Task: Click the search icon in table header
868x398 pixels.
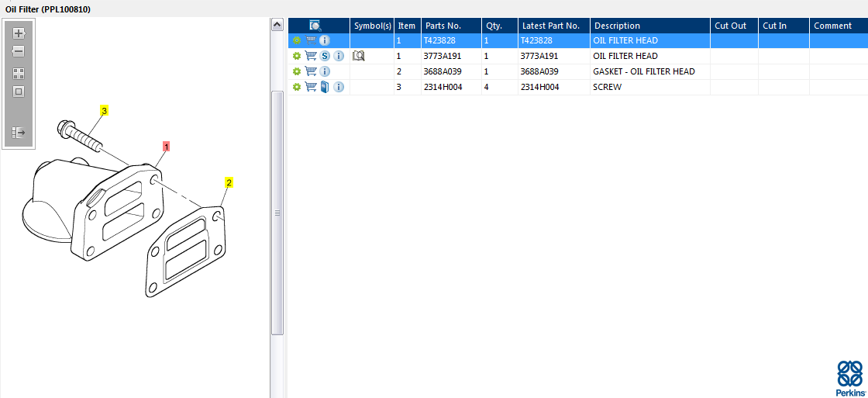Action: pos(315,26)
